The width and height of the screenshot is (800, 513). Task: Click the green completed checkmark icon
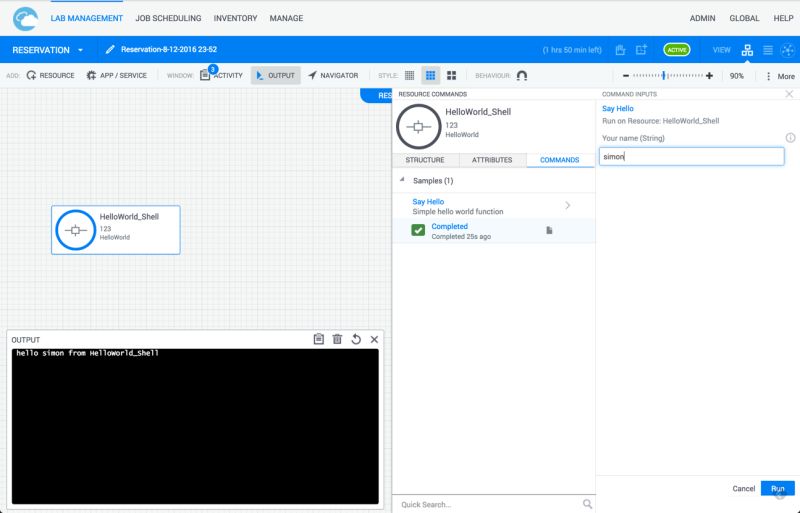tap(418, 230)
